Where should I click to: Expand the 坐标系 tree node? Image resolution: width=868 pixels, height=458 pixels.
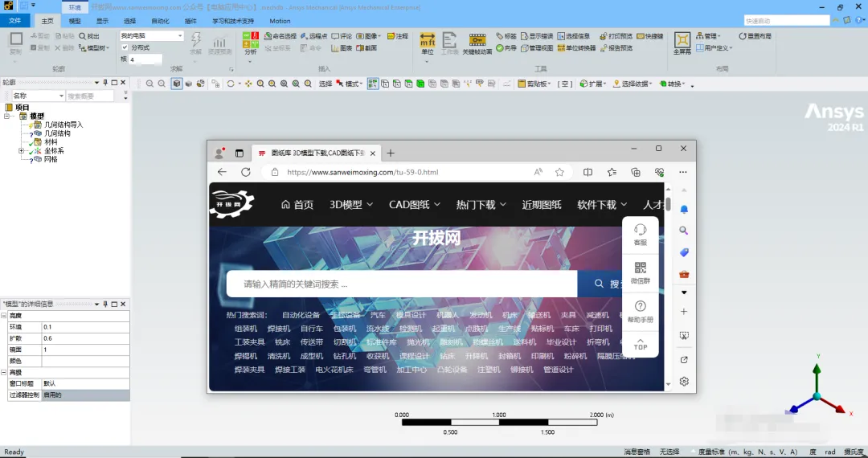[21, 150]
